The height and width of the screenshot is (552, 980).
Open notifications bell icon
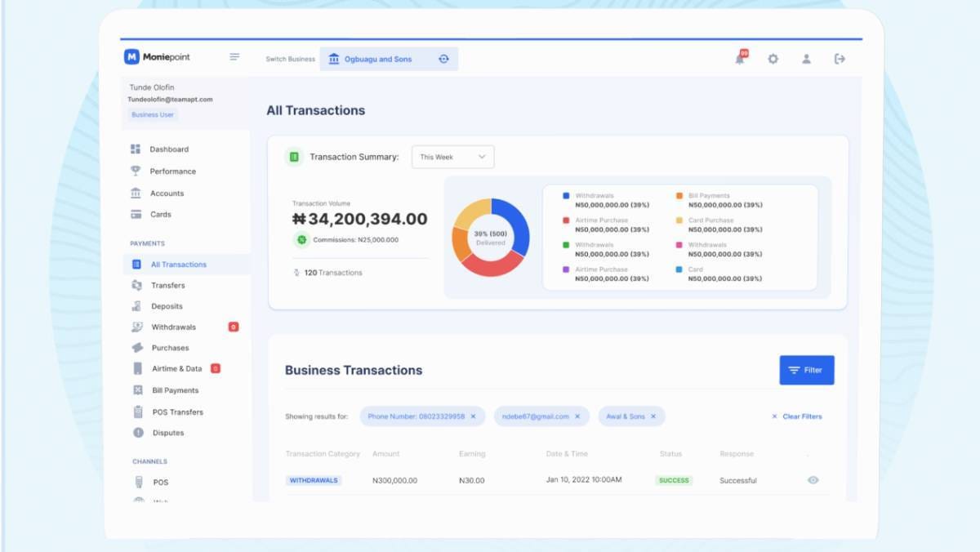tap(740, 58)
